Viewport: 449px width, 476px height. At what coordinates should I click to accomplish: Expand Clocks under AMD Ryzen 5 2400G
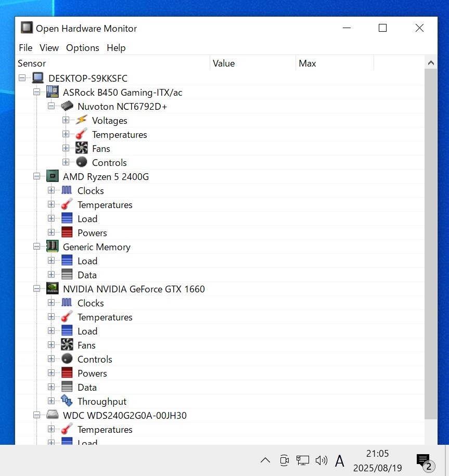52,190
